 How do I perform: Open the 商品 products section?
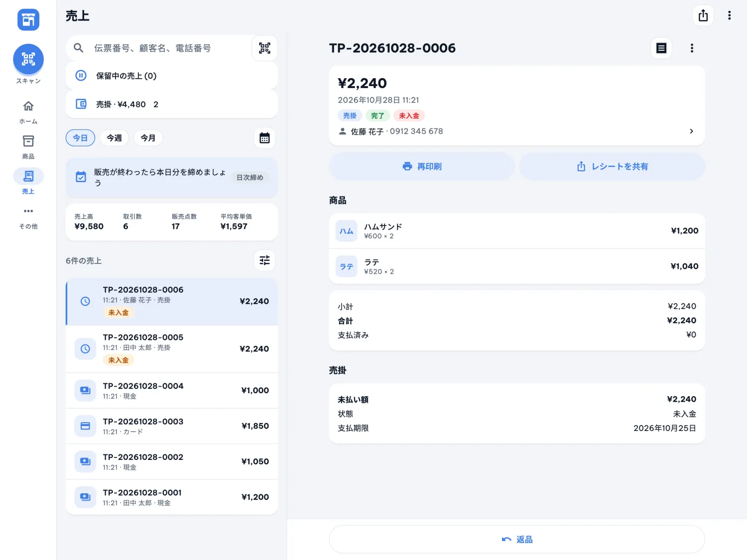coord(28,147)
